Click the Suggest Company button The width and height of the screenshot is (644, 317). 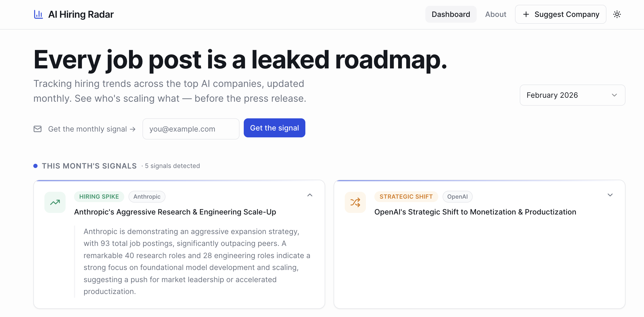point(560,14)
